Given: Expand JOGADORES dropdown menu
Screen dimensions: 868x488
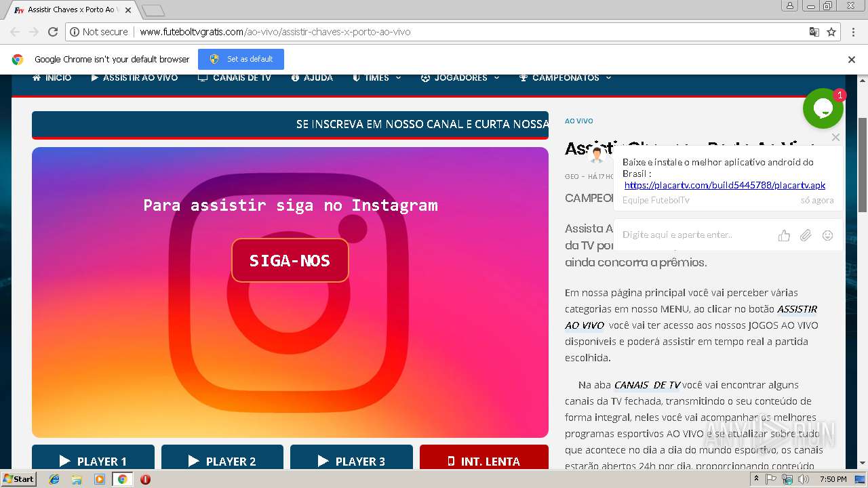Looking at the screenshot, I should point(460,77).
